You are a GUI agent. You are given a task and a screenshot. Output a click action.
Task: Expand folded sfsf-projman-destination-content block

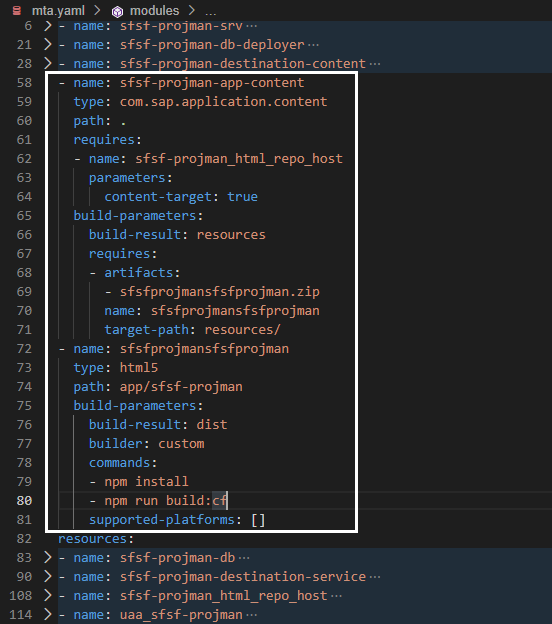pos(48,64)
